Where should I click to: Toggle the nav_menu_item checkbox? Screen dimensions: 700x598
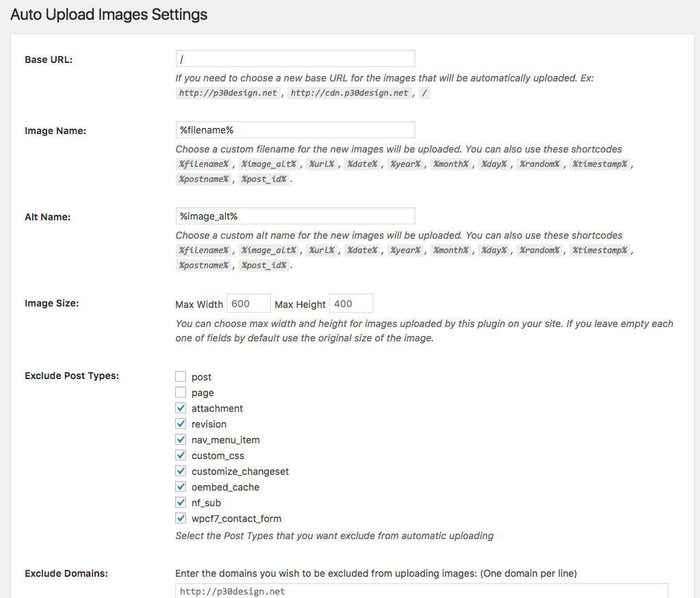[181, 440]
